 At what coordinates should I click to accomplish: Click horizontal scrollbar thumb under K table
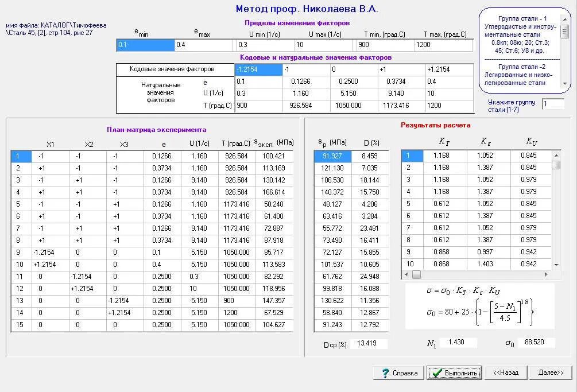click(416, 274)
